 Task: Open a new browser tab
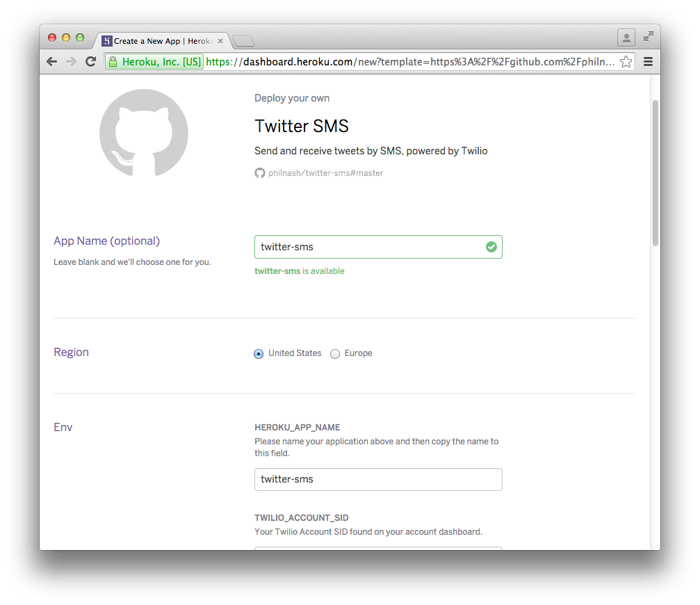243,41
